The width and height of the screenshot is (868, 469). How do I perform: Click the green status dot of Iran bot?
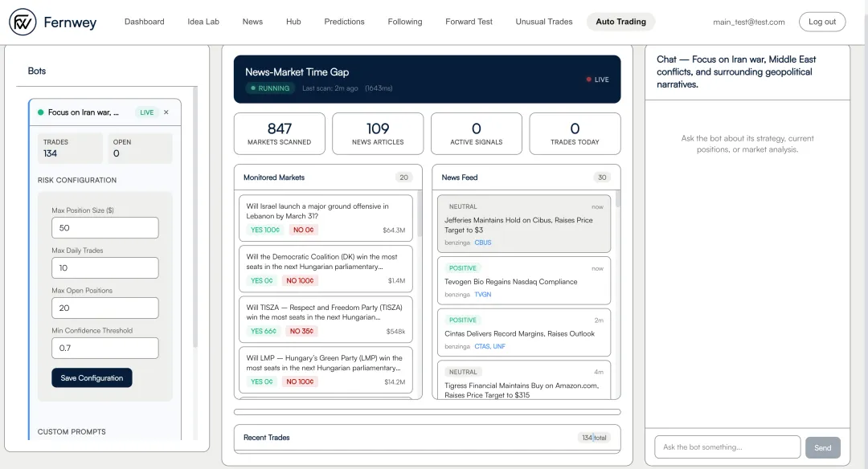[x=40, y=112]
